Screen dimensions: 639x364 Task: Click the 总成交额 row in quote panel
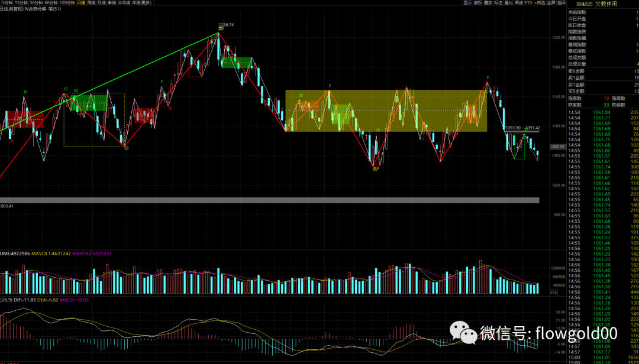(603, 58)
